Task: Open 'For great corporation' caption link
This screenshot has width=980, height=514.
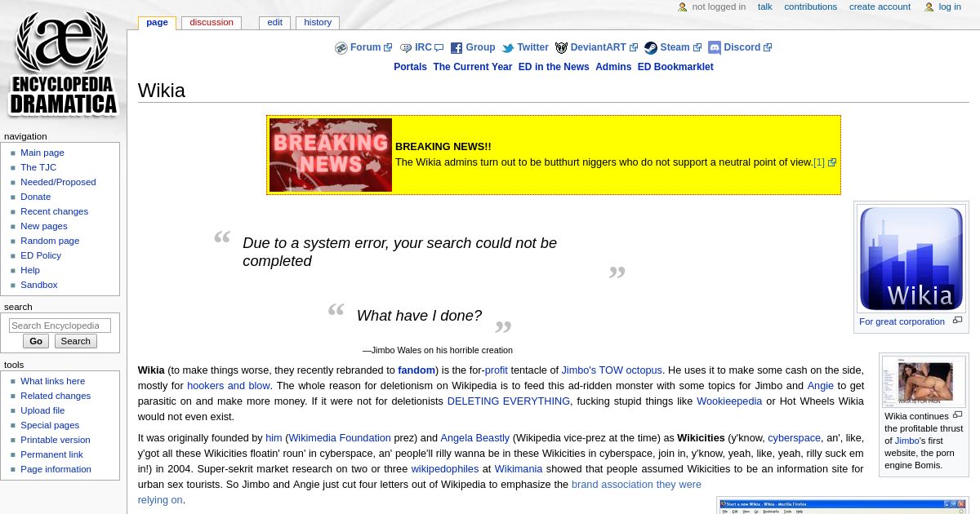Action: point(902,321)
